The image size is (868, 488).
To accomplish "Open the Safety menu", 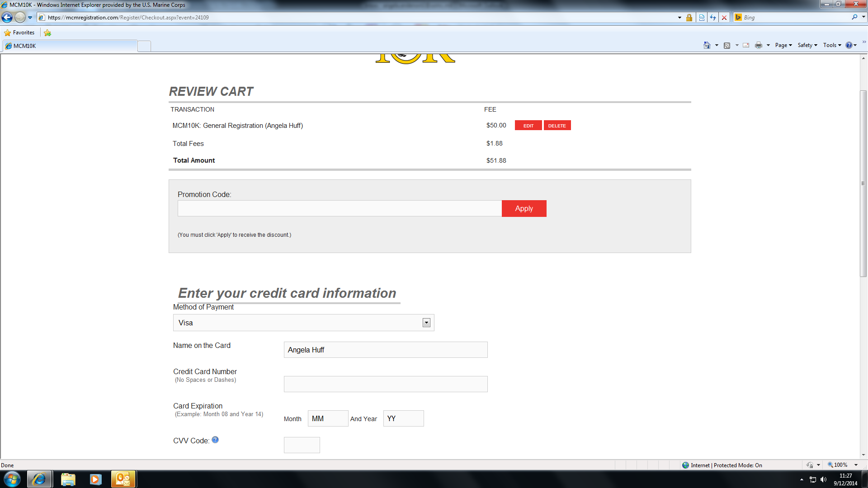I will point(807,45).
